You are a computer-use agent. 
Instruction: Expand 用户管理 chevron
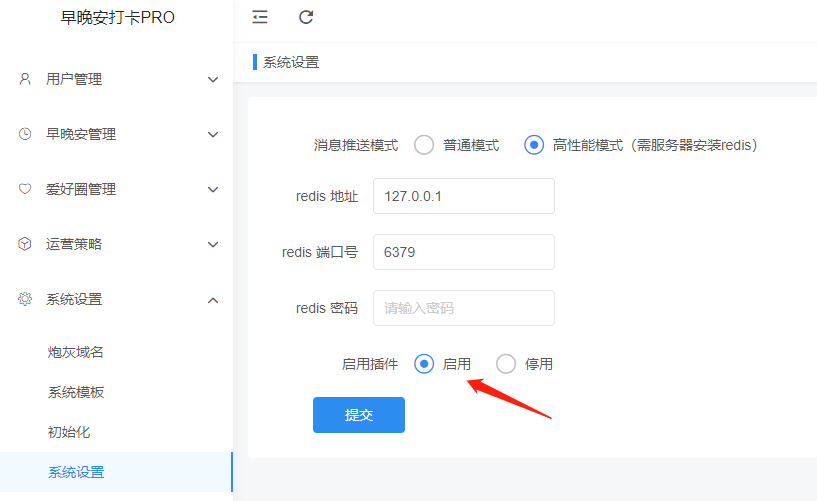click(x=213, y=80)
